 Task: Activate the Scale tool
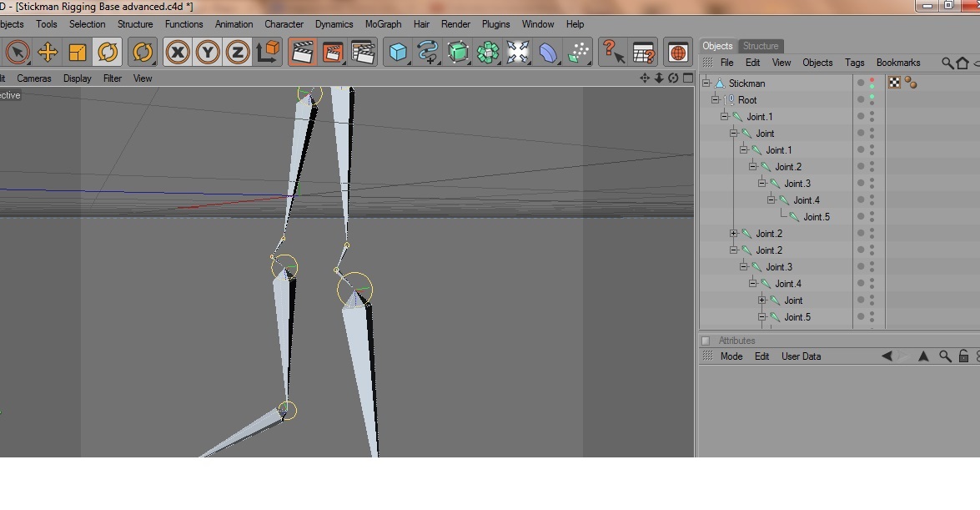(x=78, y=52)
